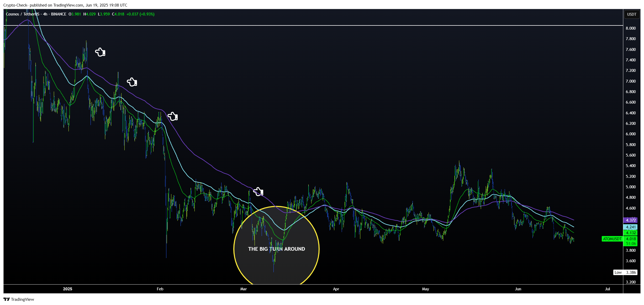Click the 8.000 price axis label
Viewport: 644px width, 305px height.
click(x=631, y=28)
